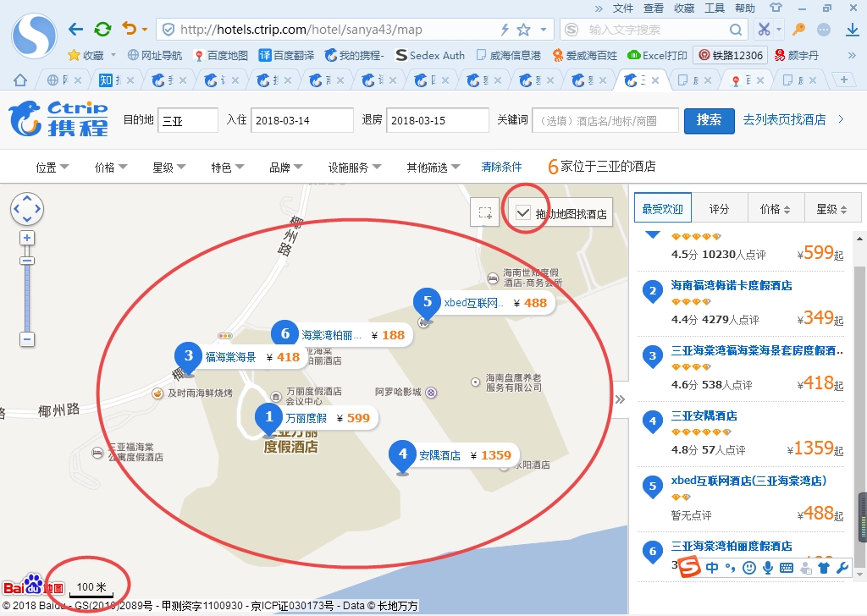867x616 pixels.
Task: Click the browser back arrow
Action: tap(75, 30)
